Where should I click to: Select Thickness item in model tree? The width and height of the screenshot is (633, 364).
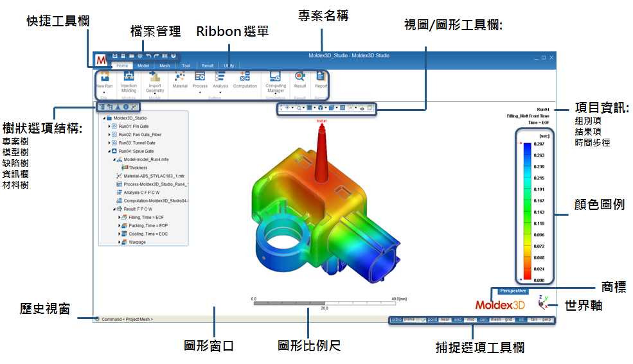point(135,168)
